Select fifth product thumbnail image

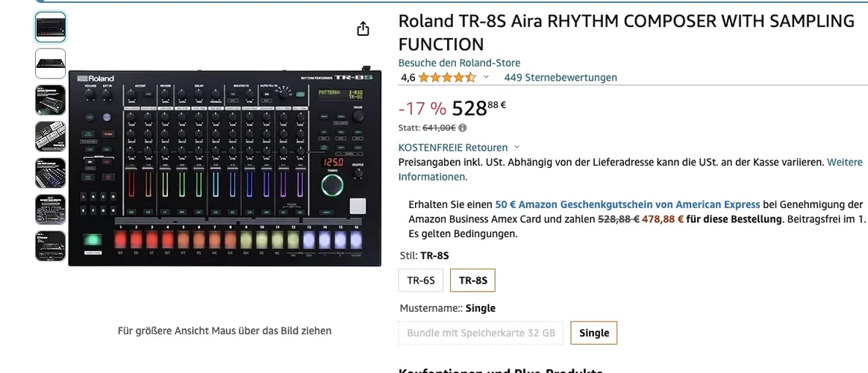coord(50,172)
